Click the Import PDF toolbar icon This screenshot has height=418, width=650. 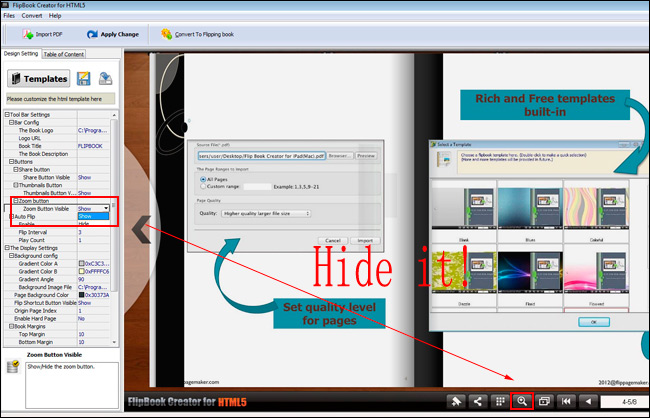tap(28, 34)
